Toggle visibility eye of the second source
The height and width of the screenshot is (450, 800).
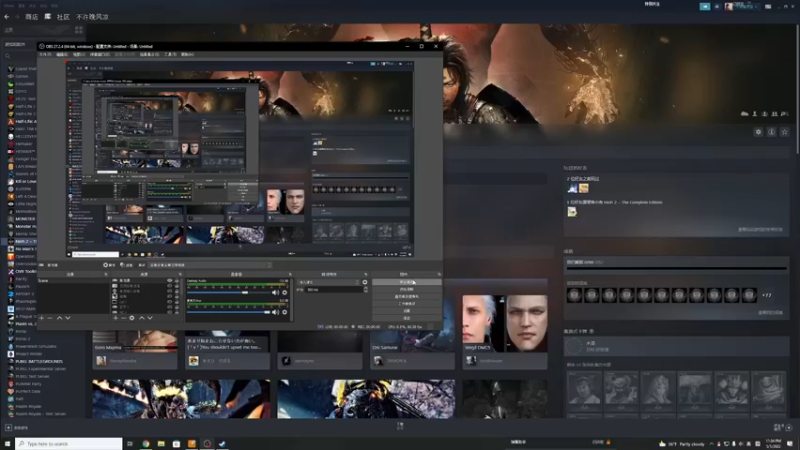coord(169,286)
